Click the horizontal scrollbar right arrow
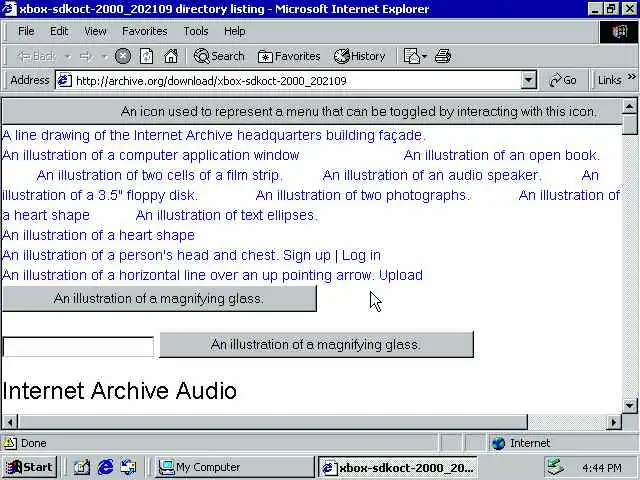 [613, 422]
